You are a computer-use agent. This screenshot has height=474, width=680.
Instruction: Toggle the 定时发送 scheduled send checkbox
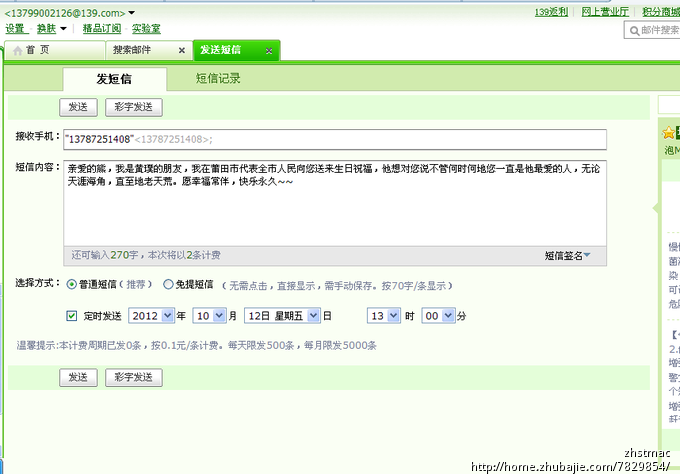click(x=72, y=316)
